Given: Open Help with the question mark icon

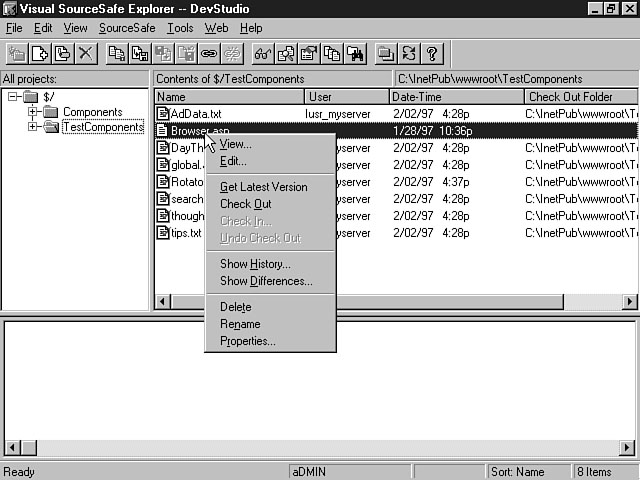Looking at the screenshot, I should 431,53.
